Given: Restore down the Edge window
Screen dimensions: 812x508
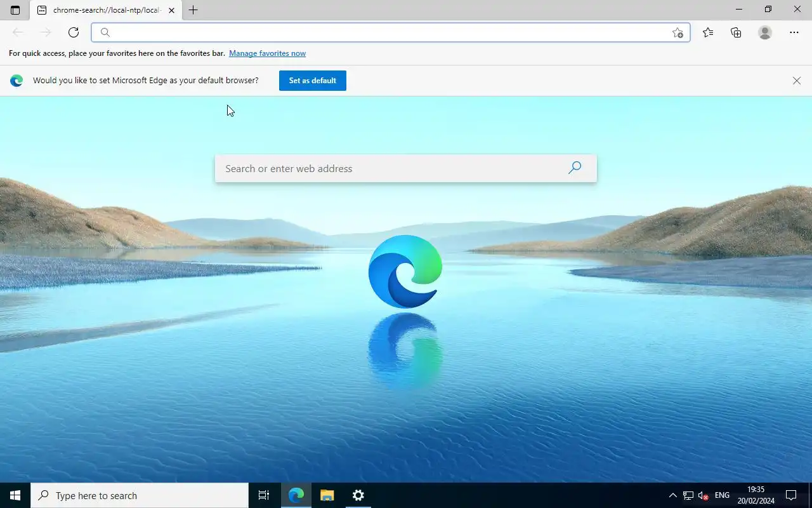Looking at the screenshot, I should pos(768,10).
